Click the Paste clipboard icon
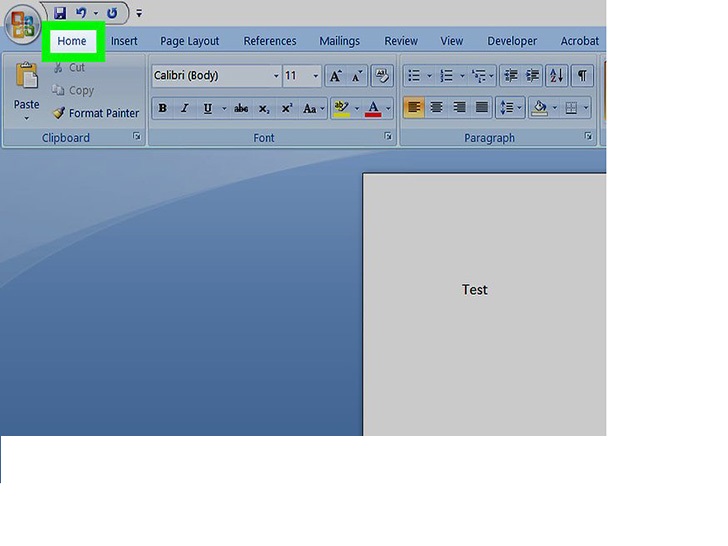Viewport: 728px width, 546px height. tap(26, 76)
